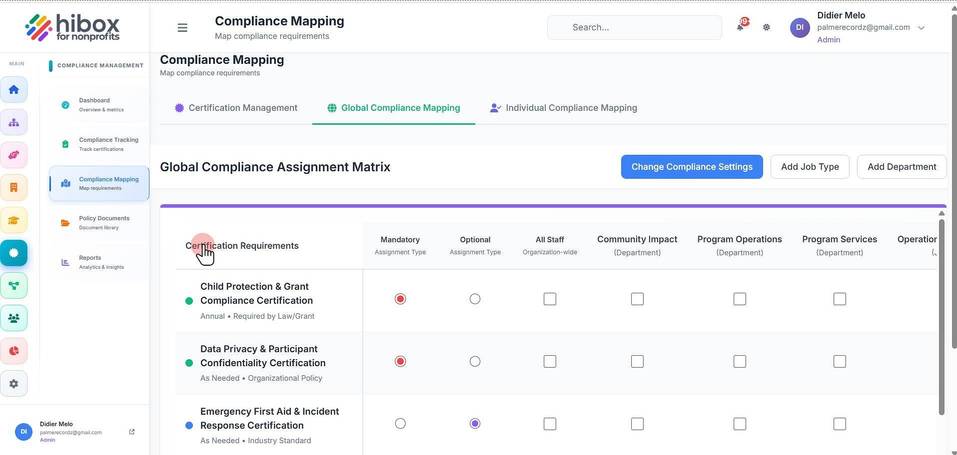The image size is (957, 455).
Task: Click the Community Impact department column header
Action: point(637,245)
